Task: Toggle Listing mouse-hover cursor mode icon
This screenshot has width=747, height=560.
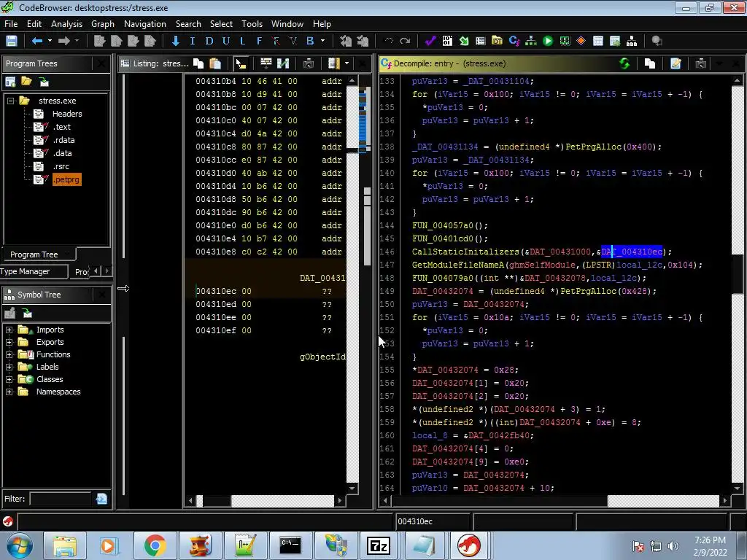Action: [241, 63]
